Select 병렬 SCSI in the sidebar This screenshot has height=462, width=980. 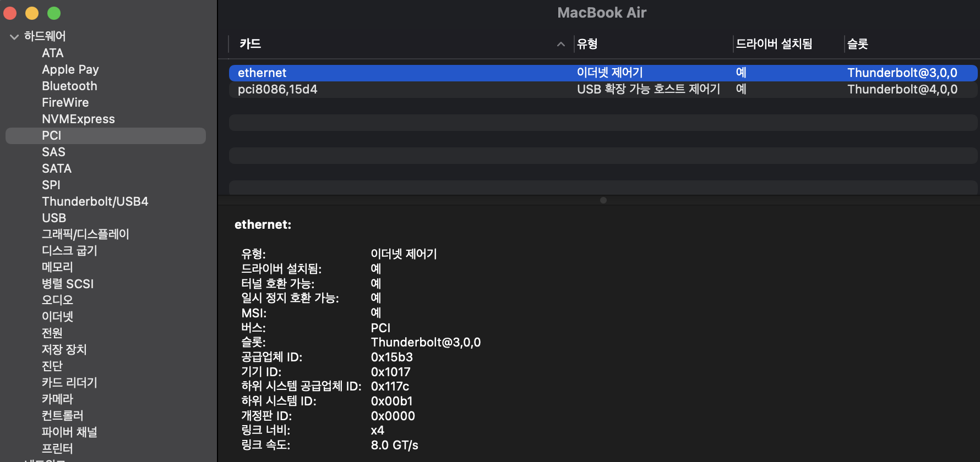coord(68,284)
